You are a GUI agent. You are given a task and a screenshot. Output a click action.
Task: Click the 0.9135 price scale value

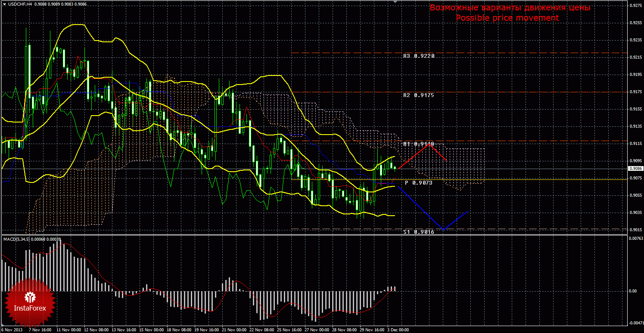[x=635, y=126]
